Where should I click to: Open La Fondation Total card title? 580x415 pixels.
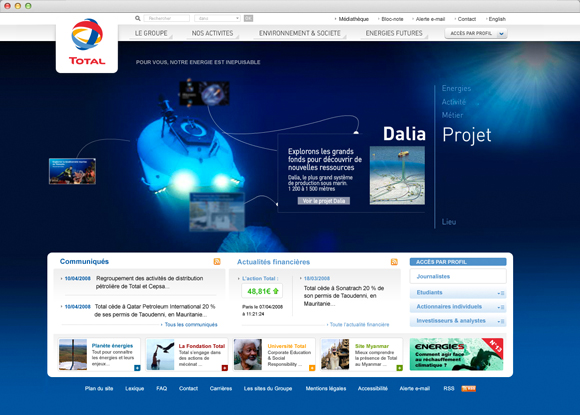pos(202,346)
